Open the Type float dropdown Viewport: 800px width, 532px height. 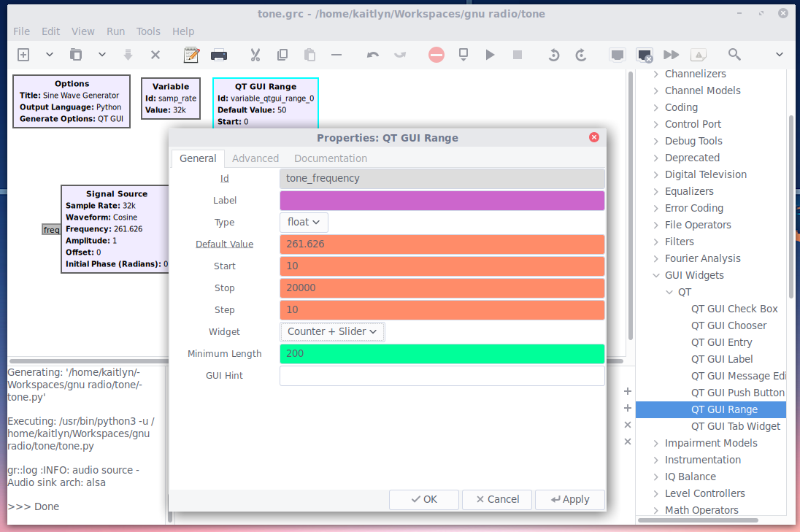[x=304, y=222]
